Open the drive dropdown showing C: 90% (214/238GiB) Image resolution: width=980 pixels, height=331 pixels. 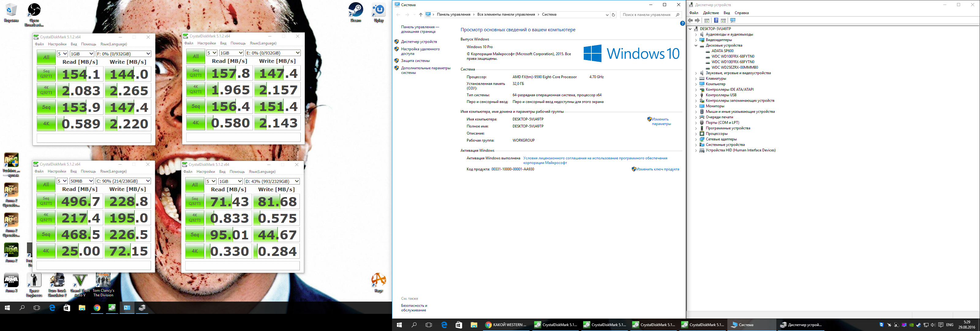(x=123, y=181)
